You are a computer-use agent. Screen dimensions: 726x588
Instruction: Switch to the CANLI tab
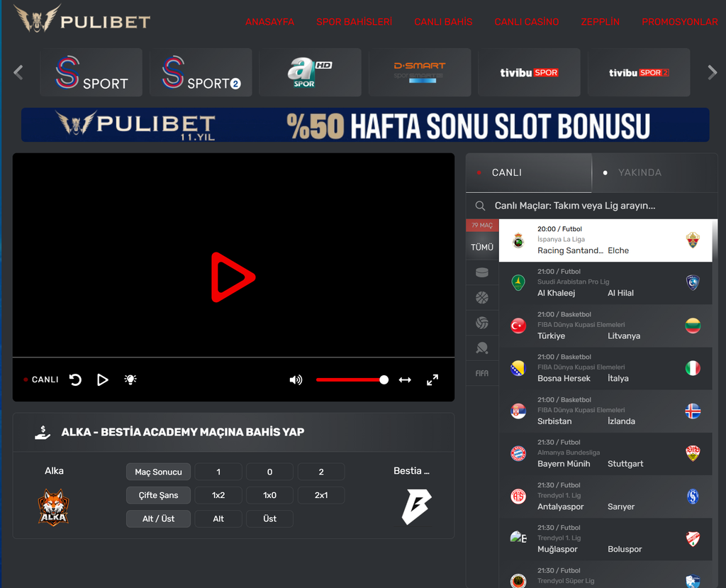click(x=529, y=172)
